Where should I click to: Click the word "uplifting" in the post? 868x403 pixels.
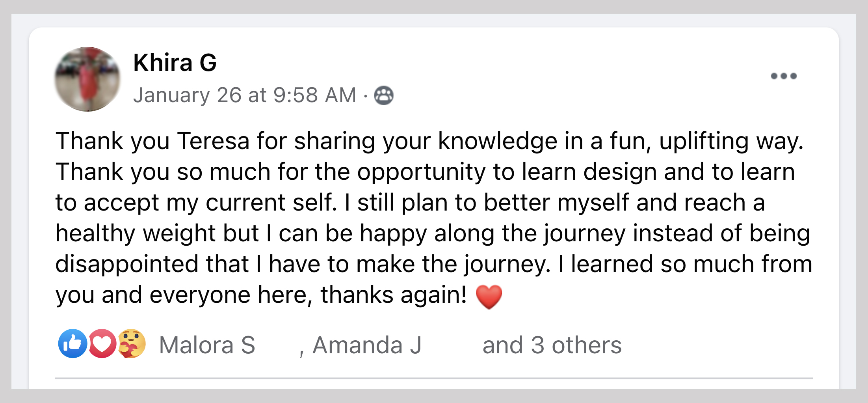click(x=703, y=141)
